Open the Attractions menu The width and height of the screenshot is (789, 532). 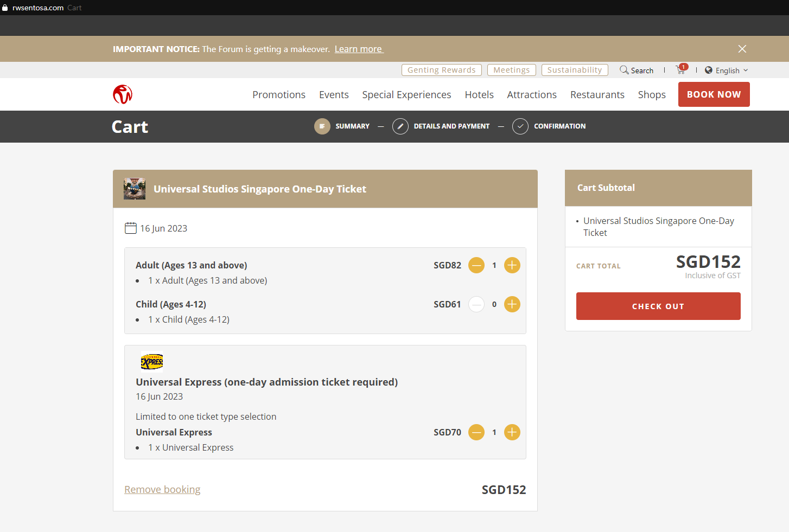pyautogui.click(x=532, y=94)
